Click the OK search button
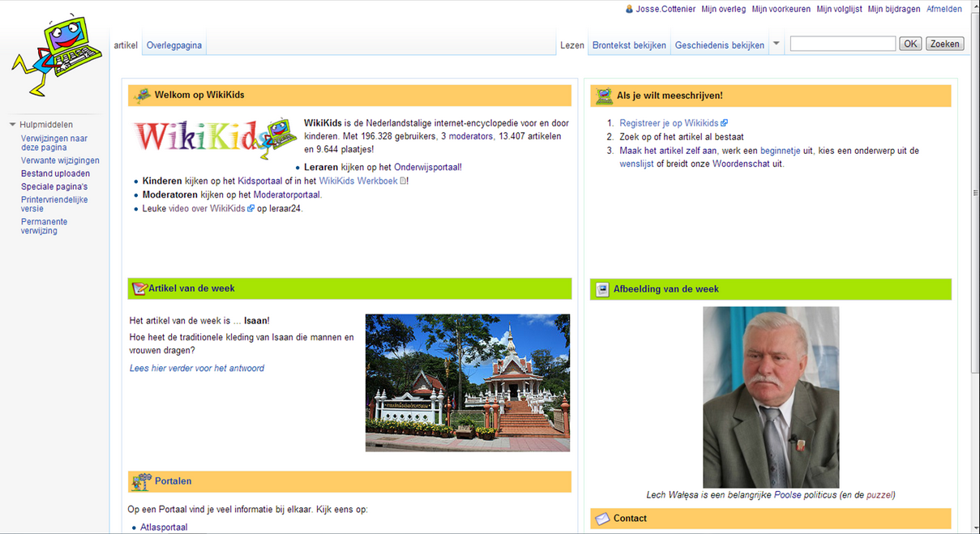This screenshot has height=534, width=980. click(911, 44)
